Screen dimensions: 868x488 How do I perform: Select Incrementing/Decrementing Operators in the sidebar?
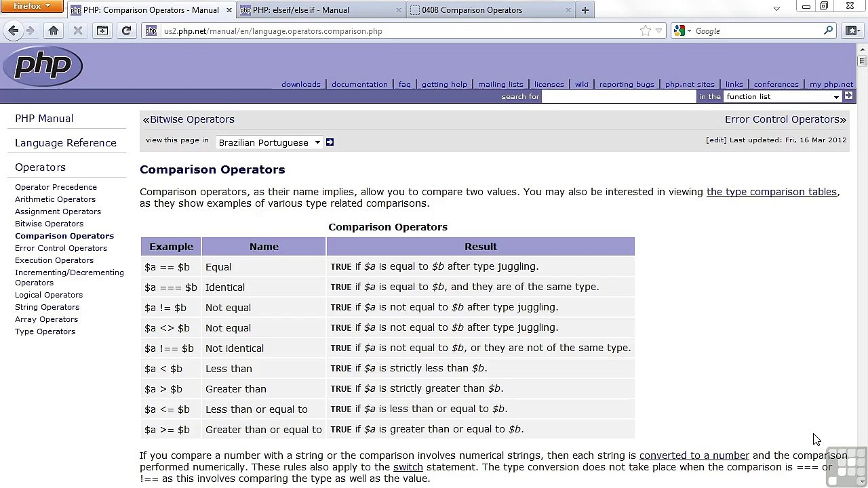point(69,277)
